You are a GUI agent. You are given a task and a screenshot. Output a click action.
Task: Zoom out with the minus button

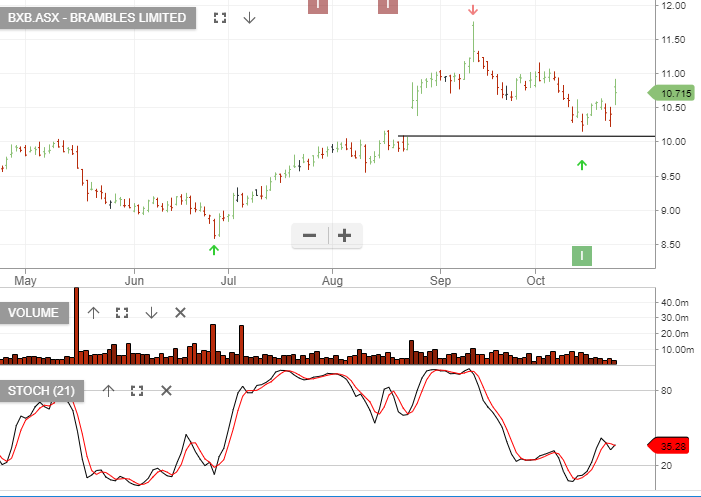point(310,236)
